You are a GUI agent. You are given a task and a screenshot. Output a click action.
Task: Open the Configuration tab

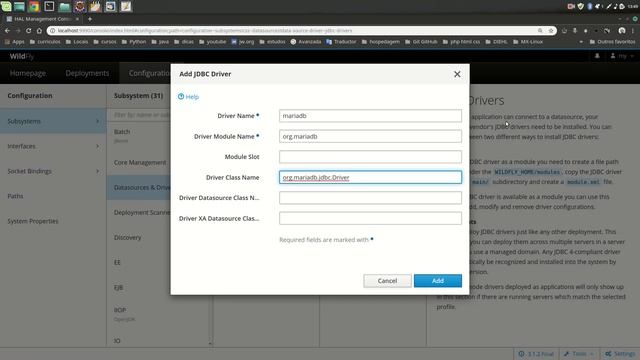(x=149, y=73)
